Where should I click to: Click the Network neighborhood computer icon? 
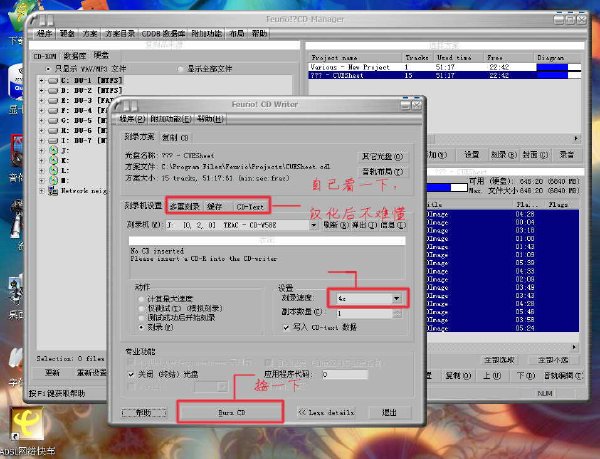pos(53,190)
